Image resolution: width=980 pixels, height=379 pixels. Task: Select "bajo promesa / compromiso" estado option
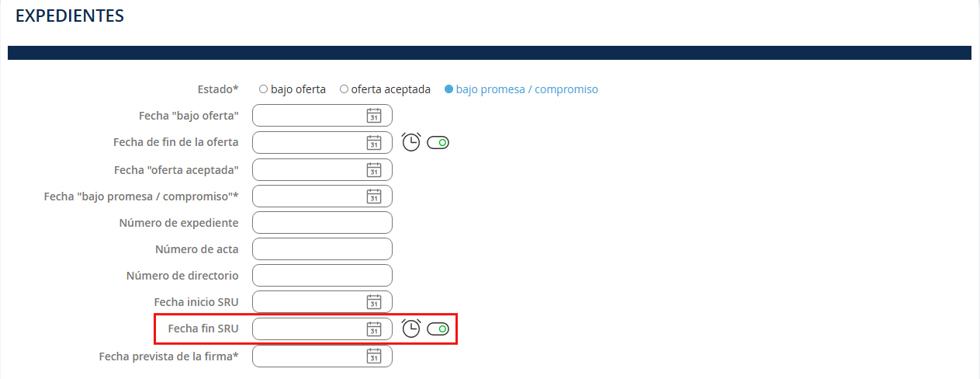point(448,89)
